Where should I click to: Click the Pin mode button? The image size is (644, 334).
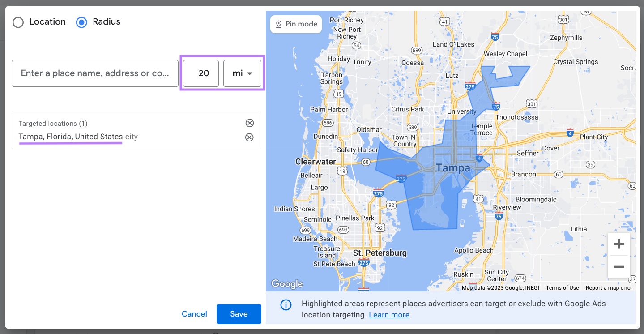pos(296,24)
